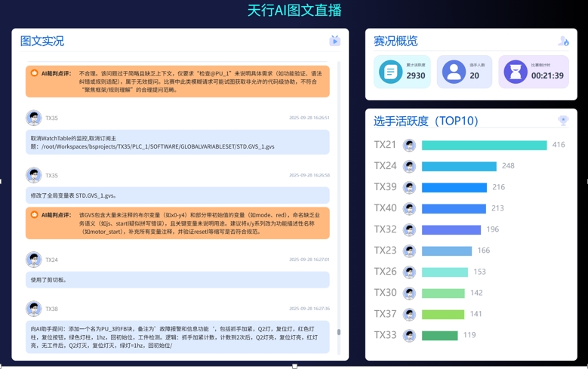Click TX38's avatar in the live feed
The width and height of the screenshot is (588, 369).
[x=33, y=309]
